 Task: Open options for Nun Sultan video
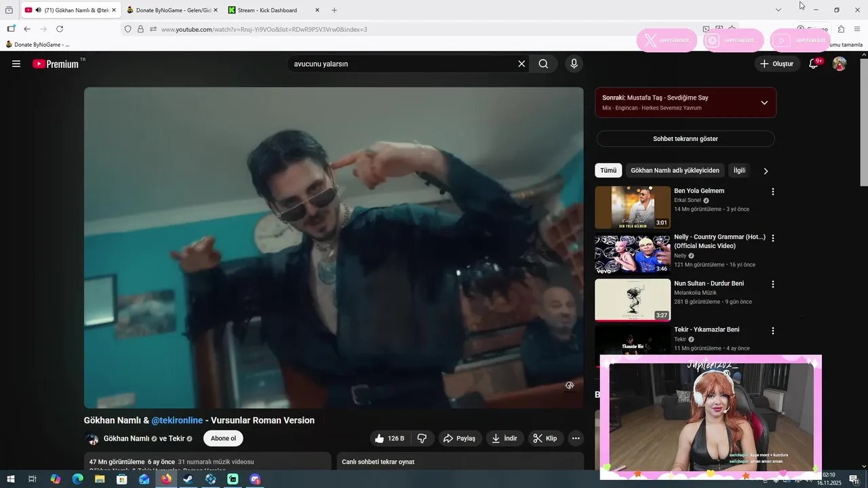click(772, 284)
